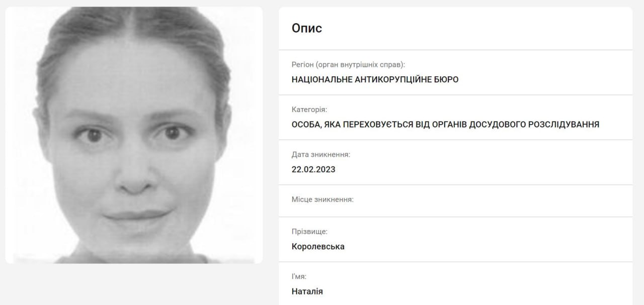Select the first name value "Наталія"
Screen dimensions: 644x305
(x=307, y=291)
